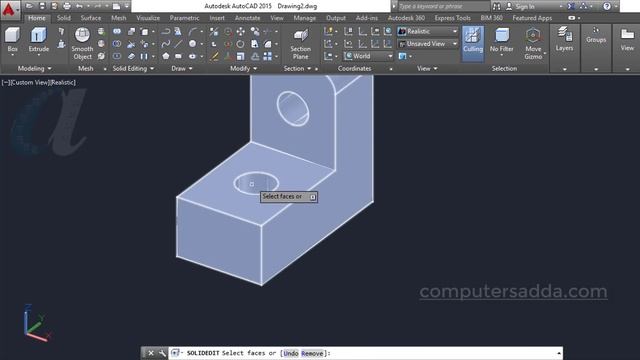Open the AutoCAD application menu button
Image resolution: width=640 pixels, height=360 pixels.
tap(10, 10)
